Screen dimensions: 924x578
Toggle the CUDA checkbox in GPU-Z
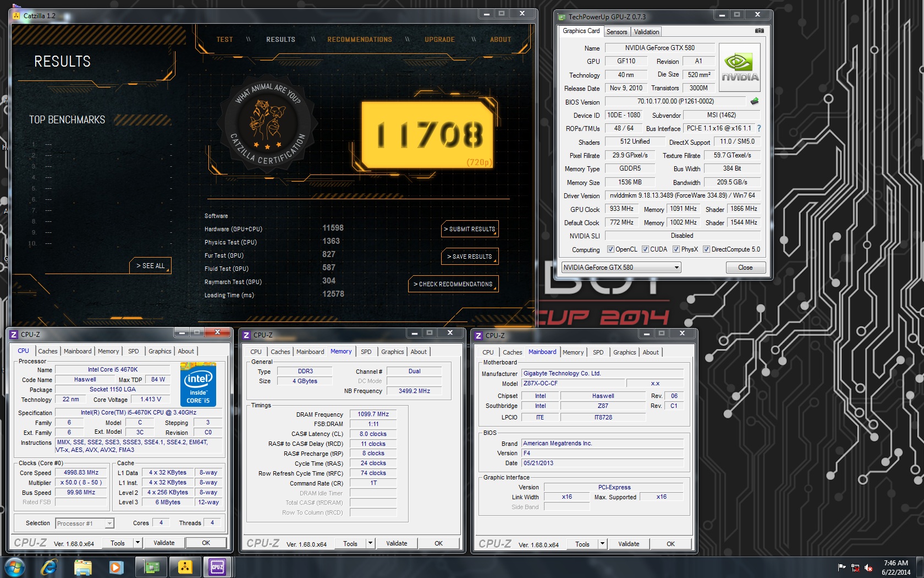645,249
